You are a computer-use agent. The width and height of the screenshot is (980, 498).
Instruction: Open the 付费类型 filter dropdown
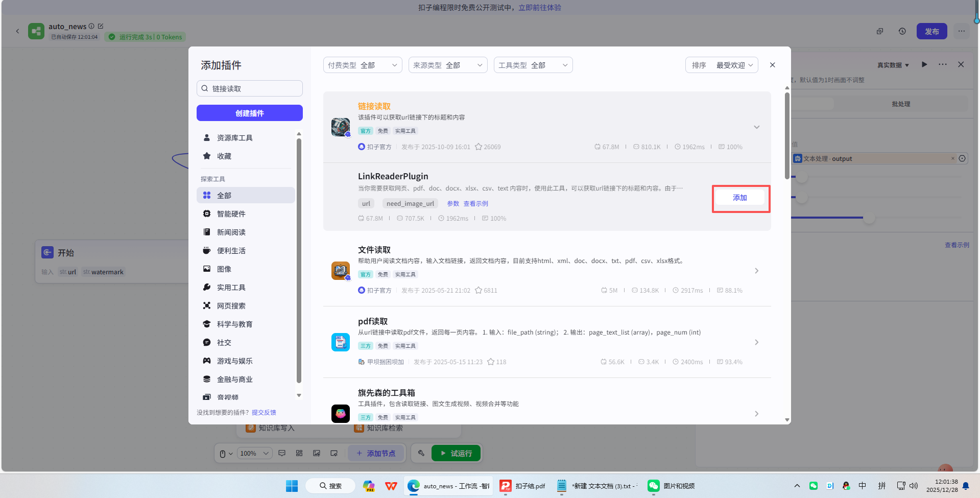[x=362, y=65]
